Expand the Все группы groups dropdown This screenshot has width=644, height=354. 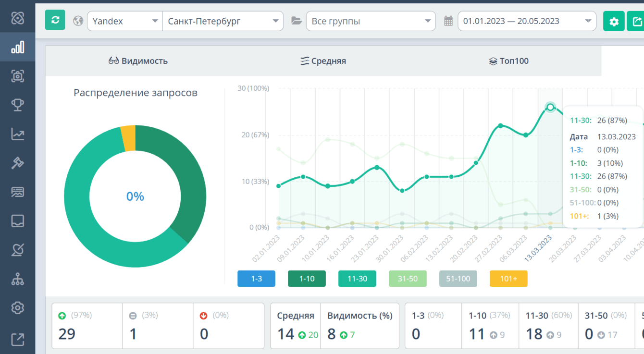(371, 21)
